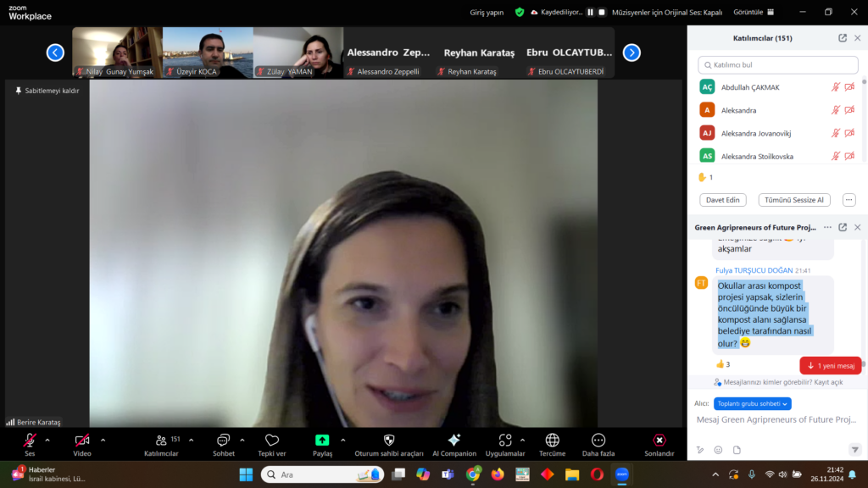This screenshot has height=488, width=868.
Task: Open the Sohbet chat panel button
Action: 223,441
